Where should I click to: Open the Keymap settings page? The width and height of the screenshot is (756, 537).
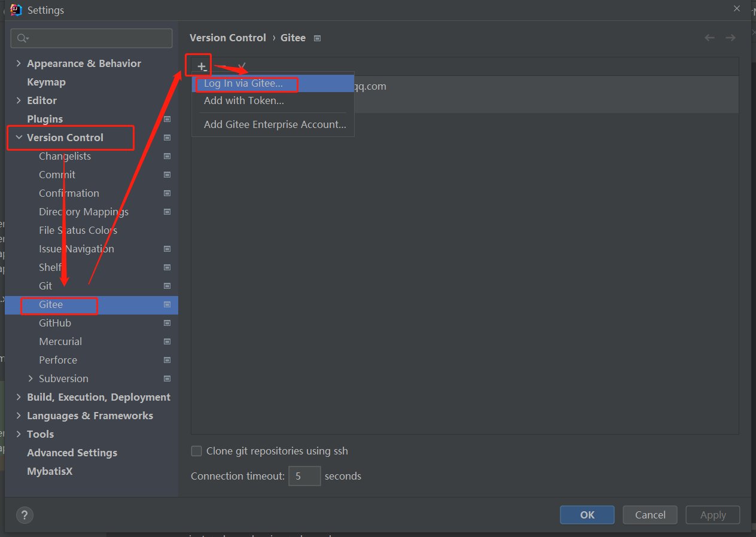pos(46,82)
